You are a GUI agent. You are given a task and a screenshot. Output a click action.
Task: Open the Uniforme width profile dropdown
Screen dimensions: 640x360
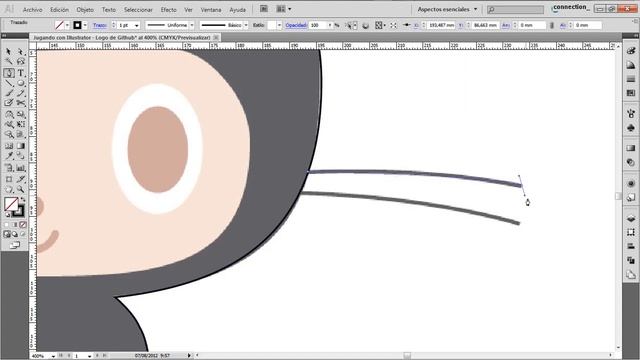pyautogui.click(x=192, y=25)
